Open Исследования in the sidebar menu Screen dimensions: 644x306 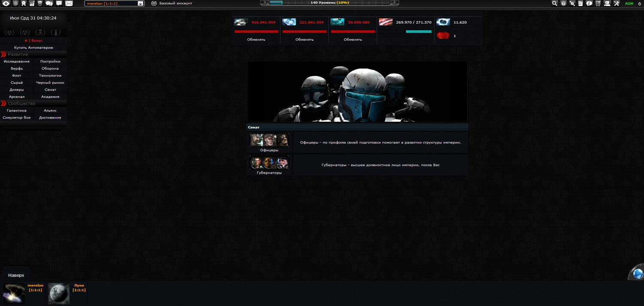click(17, 61)
